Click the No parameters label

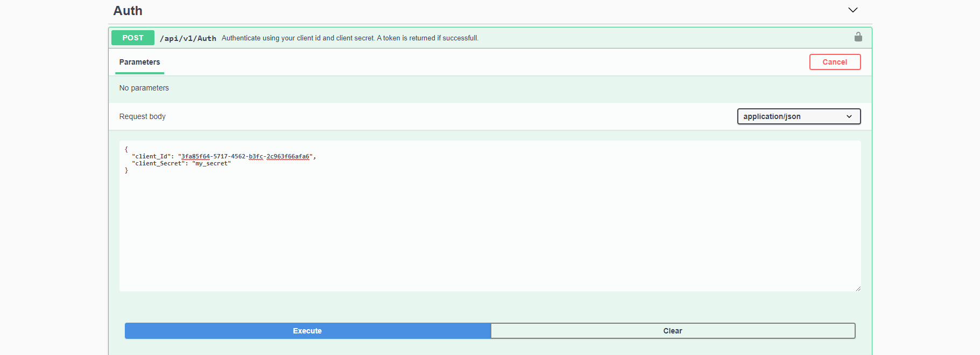coord(144,88)
